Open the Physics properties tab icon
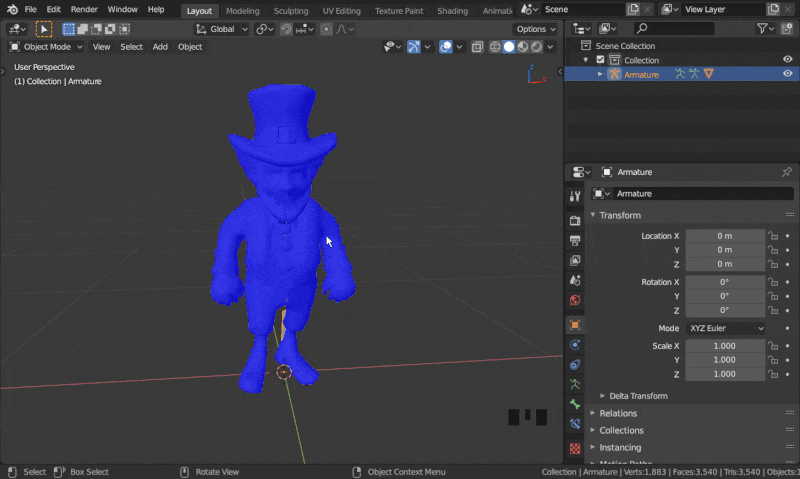800x479 pixels. tap(575, 345)
